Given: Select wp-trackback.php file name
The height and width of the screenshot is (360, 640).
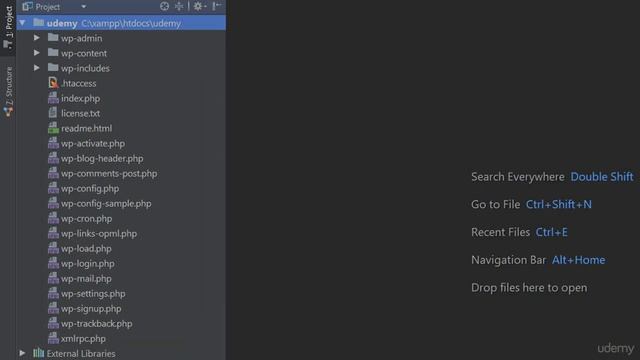Looking at the screenshot, I should tap(96, 324).
